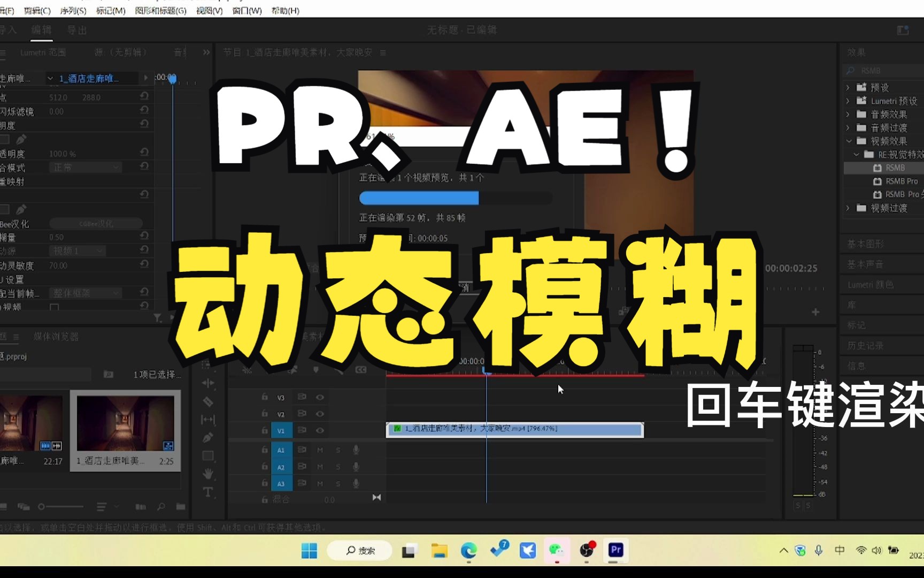The width and height of the screenshot is (924, 578).
Task: Switch to the 媒体浏览器 tab
Action: point(56,337)
